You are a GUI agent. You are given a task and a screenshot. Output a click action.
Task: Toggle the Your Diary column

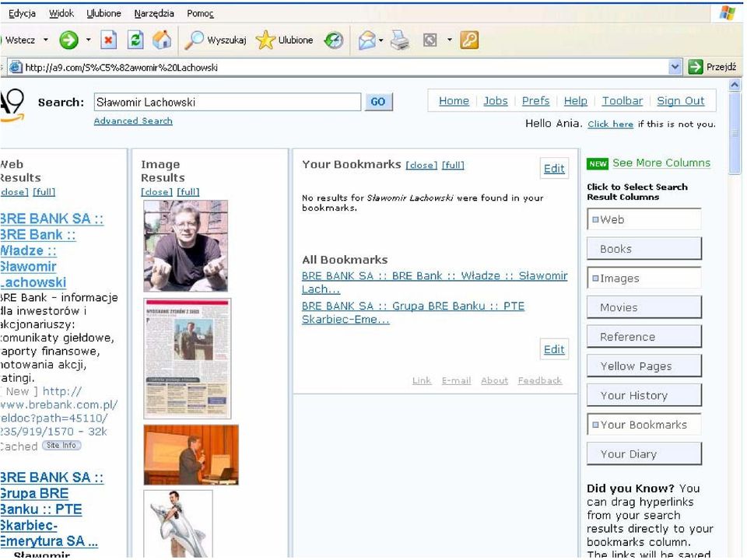coord(644,453)
